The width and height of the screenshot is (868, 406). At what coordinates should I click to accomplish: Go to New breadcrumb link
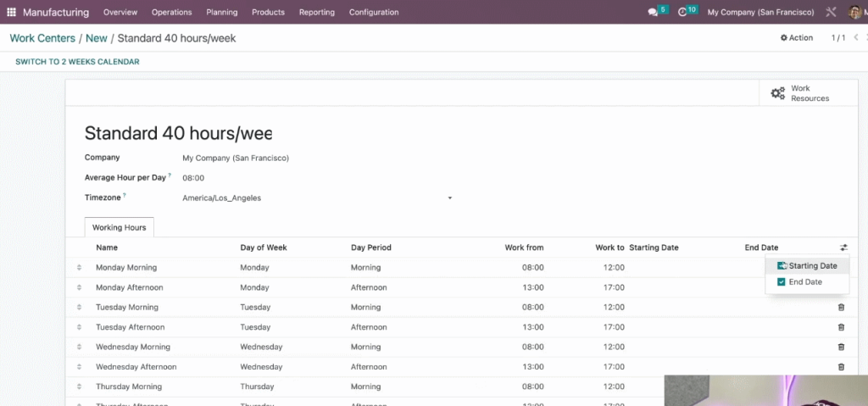pos(97,38)
